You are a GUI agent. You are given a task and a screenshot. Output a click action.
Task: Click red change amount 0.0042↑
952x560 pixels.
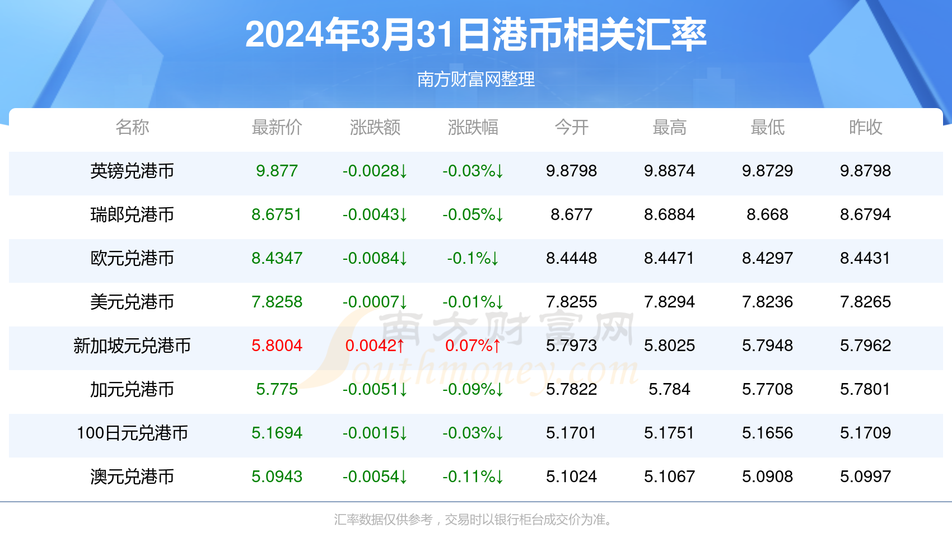point(375,346)
